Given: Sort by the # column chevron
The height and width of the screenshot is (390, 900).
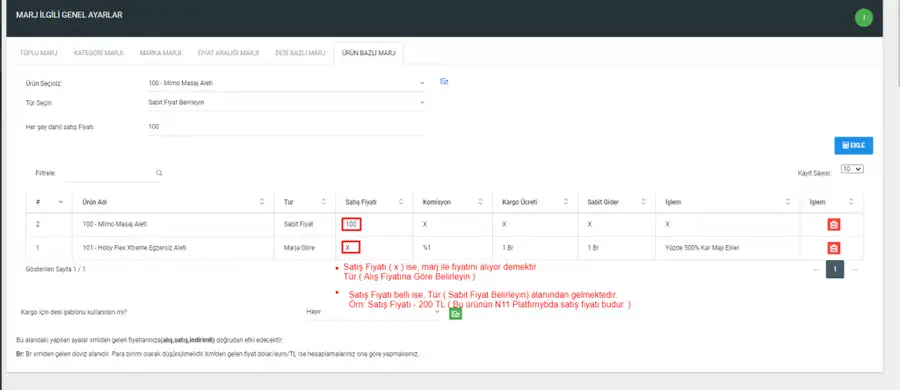Looking at the screenshot, I should coord(61,202).
